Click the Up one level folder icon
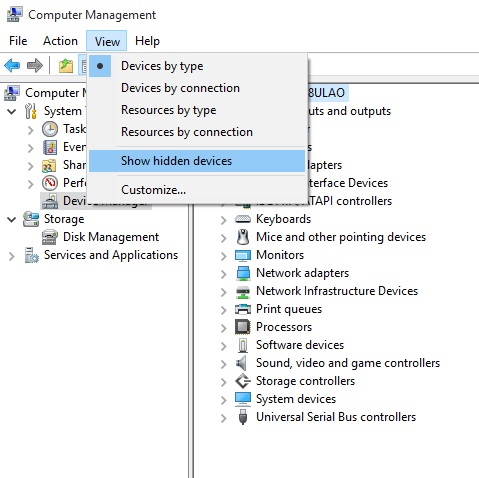The height and width of the screenshot is (478, 479). pos(66,65)
